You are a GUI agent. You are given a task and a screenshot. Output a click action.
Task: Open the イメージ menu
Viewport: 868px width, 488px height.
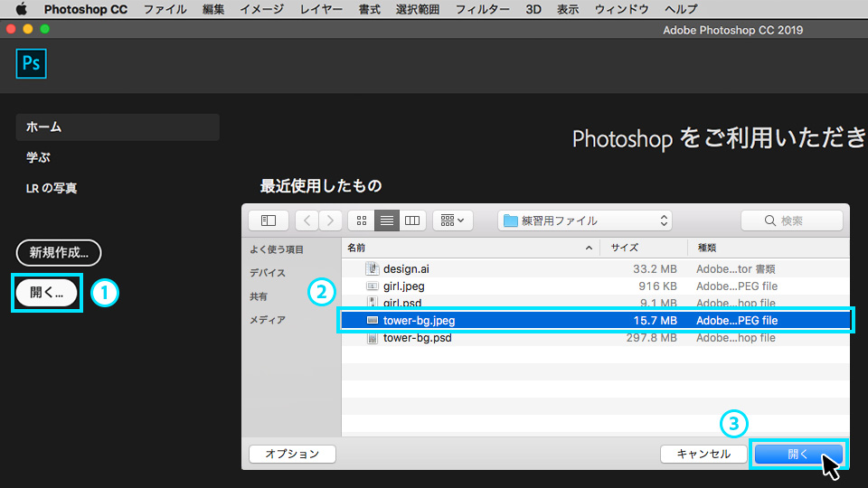tap(262, 9)
